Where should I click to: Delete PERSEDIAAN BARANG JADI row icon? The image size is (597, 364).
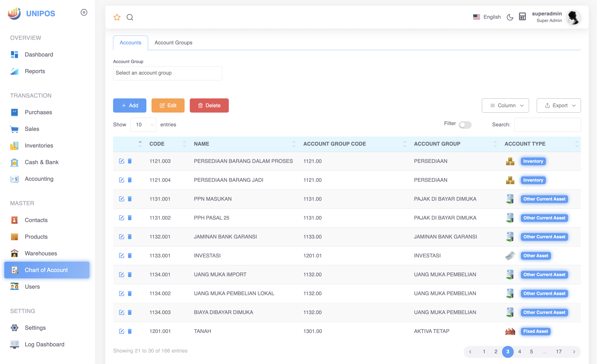(x=130, y=180)
